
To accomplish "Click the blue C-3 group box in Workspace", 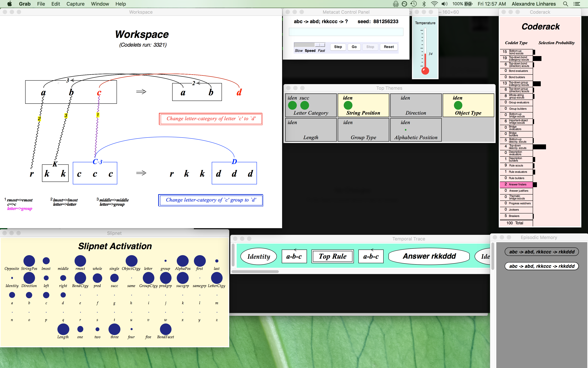I will point(95,173).
